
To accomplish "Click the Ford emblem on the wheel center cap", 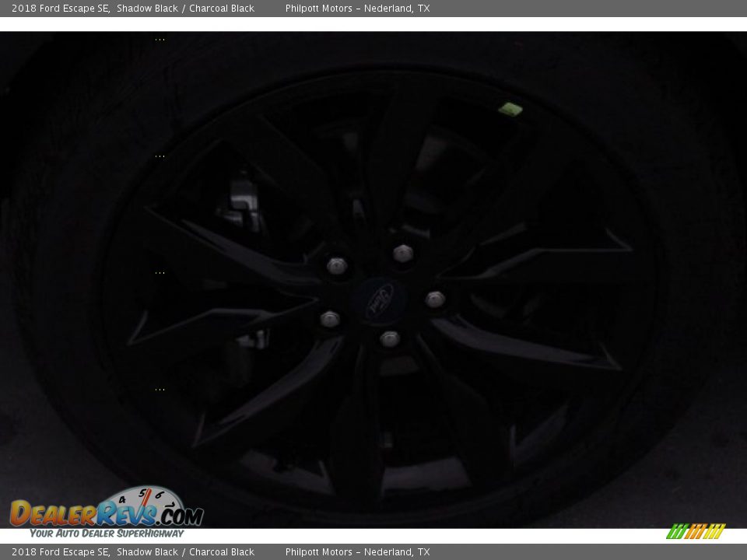I will [x=380, y=299].
